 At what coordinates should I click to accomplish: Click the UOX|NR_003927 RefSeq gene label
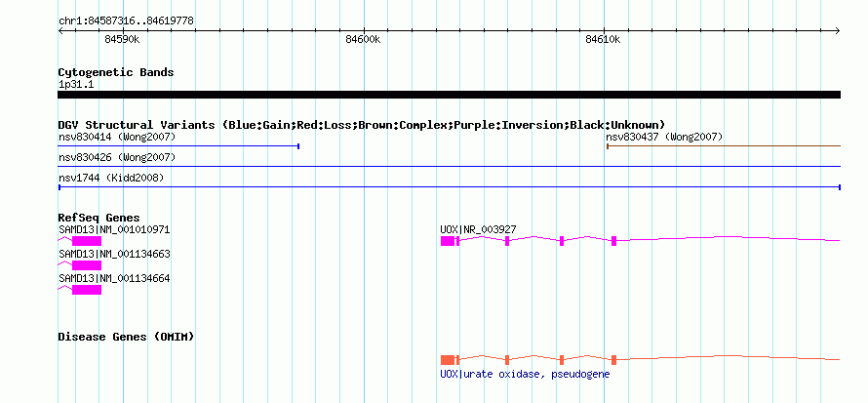478,229
